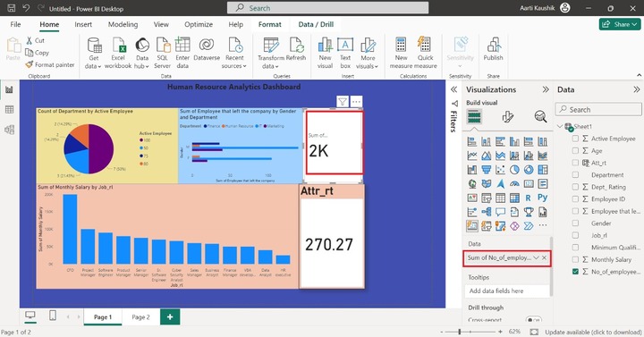The width and height of the screenshot is (644, 337).
Task: Open Sum of No_of_employ field dropdown
Action: [536, 257]
